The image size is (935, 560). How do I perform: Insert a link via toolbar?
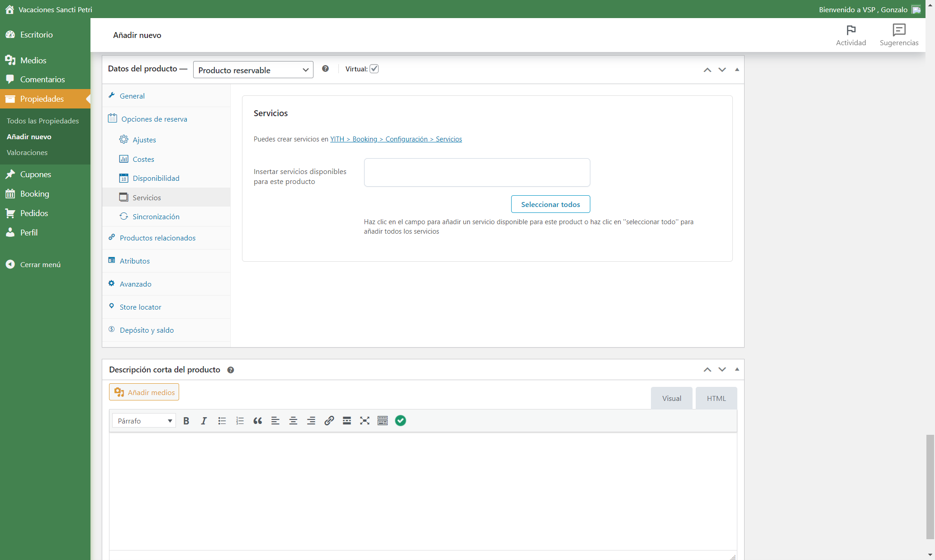pyautogui.click(x=329, y=421)
